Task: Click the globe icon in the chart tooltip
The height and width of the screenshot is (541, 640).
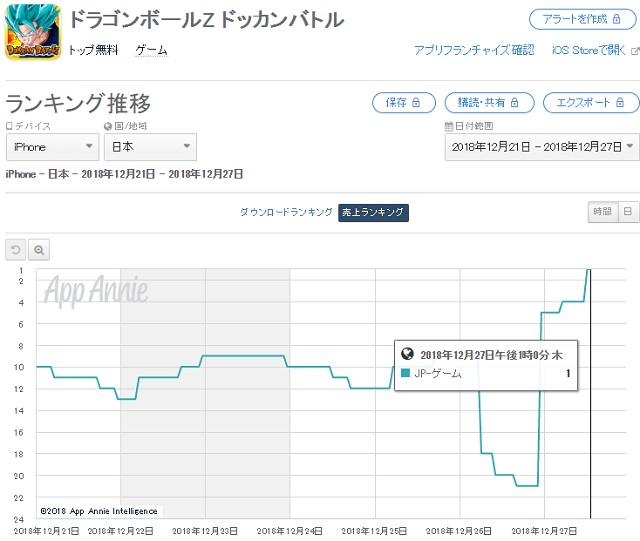Action: point(407,355)
